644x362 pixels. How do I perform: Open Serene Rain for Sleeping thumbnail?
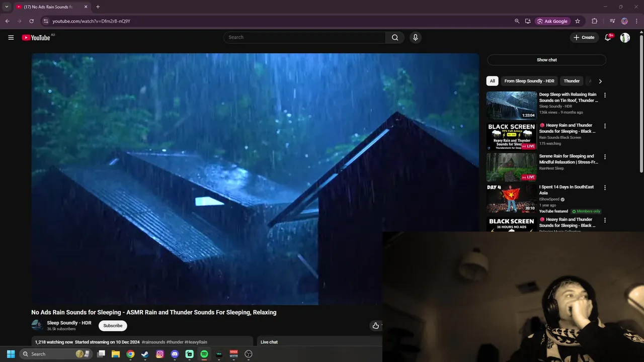[x=511, y=167]
